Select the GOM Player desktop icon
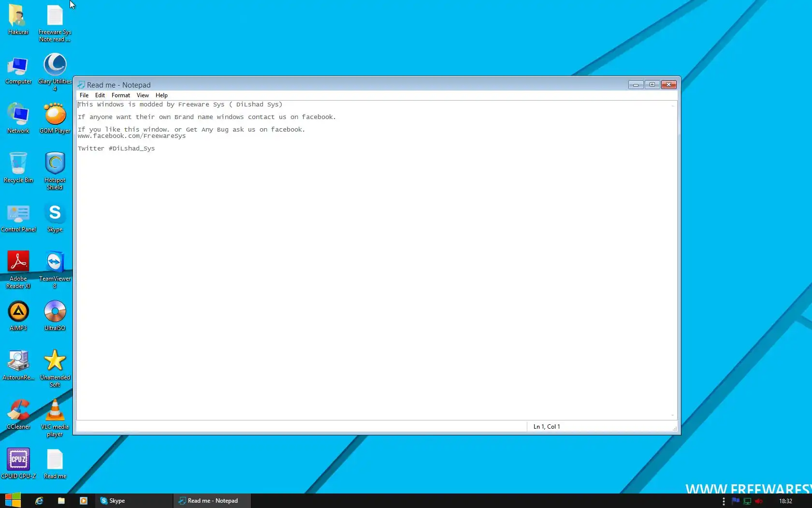Image resolution: width=812 pixels, height=508 pixels. (x=55, y=118)
